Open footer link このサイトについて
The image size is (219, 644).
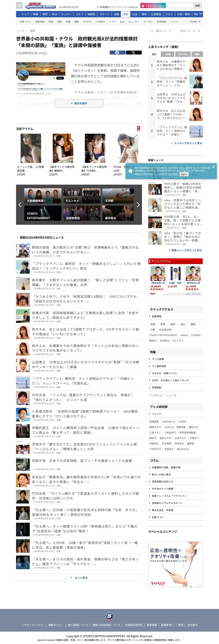coord(33,625)
